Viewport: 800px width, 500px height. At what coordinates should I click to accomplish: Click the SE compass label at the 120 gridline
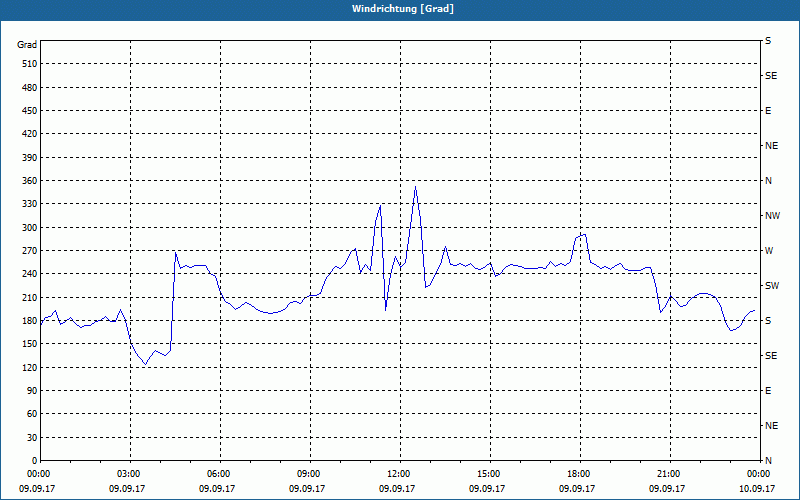771,356
